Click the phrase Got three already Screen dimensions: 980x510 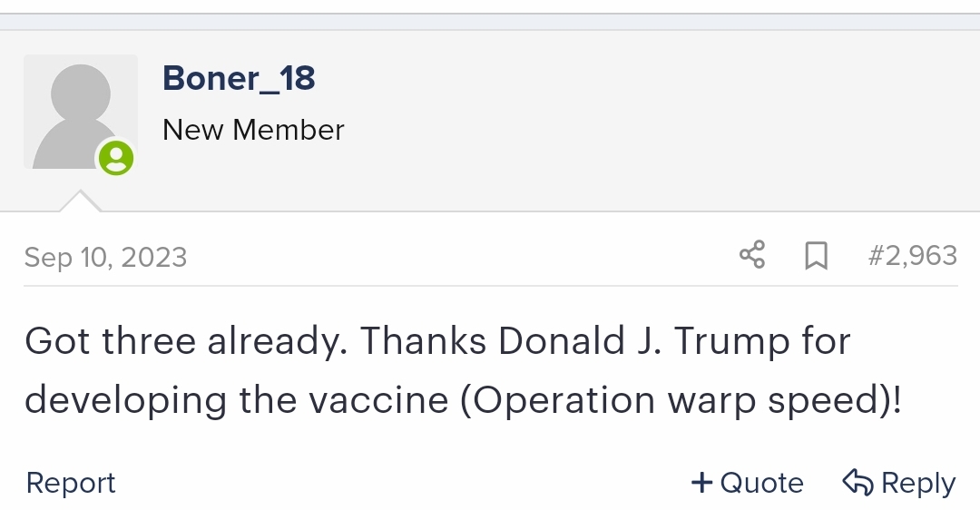click(186, 341)
